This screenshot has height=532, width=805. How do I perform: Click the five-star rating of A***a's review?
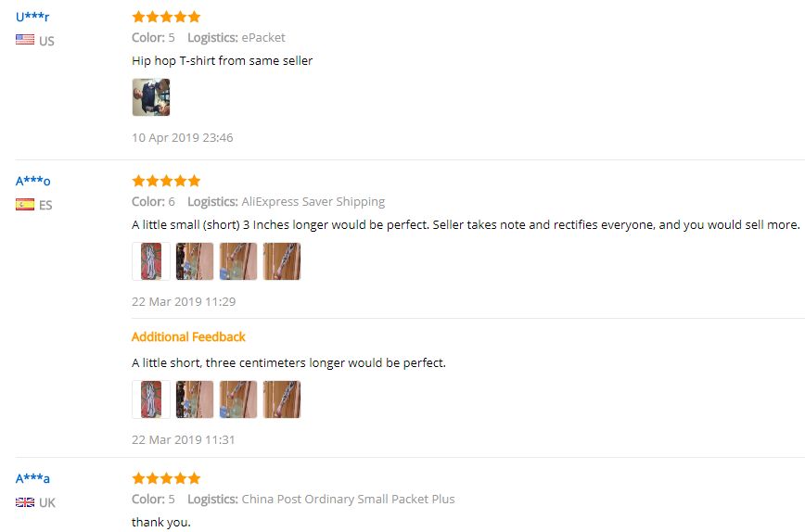point(166,478)
